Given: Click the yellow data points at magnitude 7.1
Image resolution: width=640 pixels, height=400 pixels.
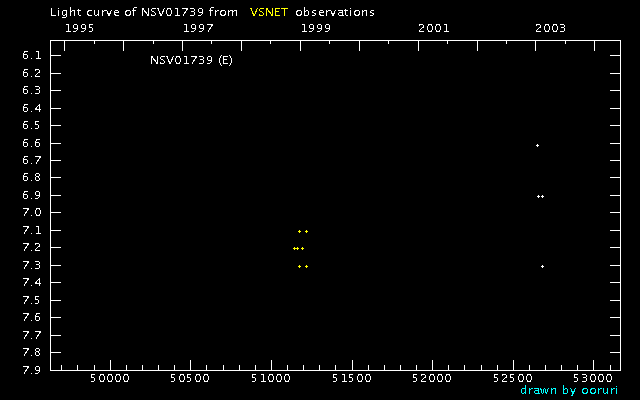Looking at the screenshot, I should tap(303, 231).
